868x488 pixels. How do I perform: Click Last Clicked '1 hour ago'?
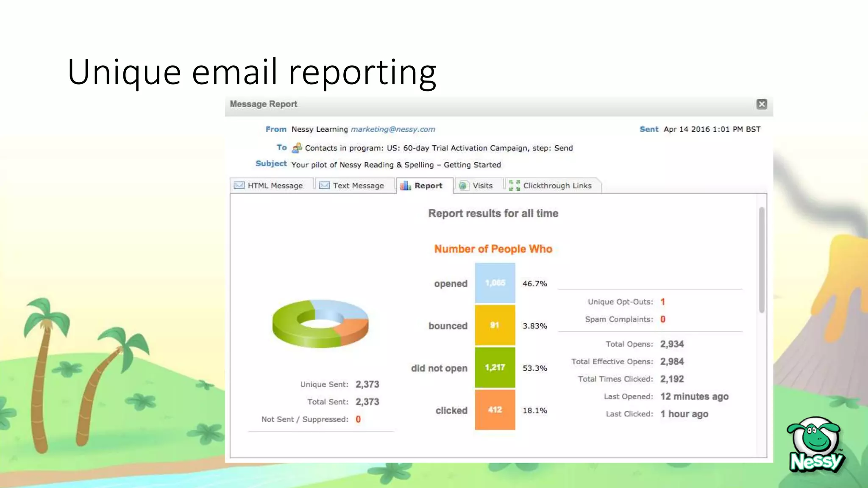(684, 414)
